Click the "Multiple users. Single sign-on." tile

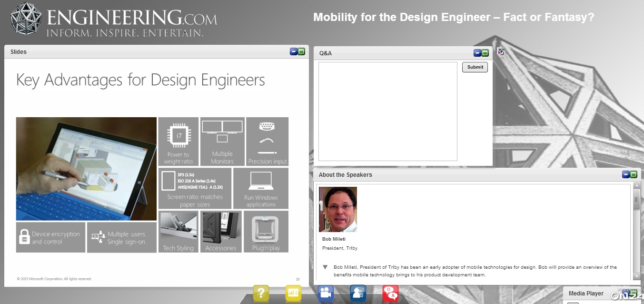click(x=122, y=237)
